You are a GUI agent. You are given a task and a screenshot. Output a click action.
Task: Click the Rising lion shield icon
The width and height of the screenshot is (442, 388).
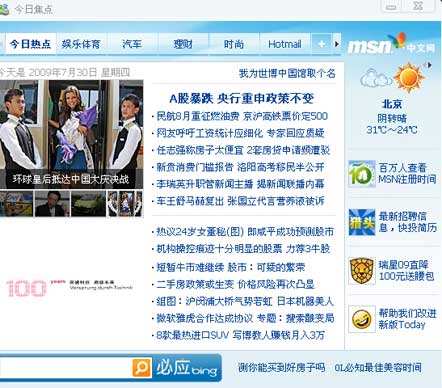coord(362,271)
